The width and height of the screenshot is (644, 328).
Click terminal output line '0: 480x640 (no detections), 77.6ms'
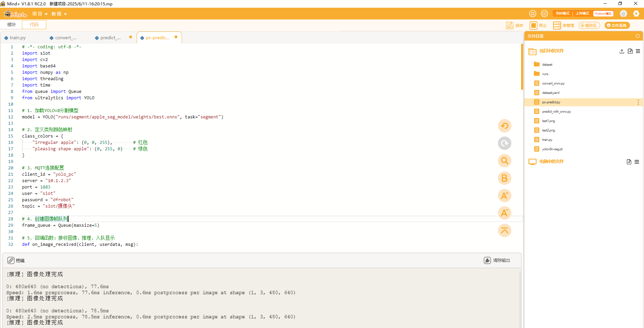57,287
